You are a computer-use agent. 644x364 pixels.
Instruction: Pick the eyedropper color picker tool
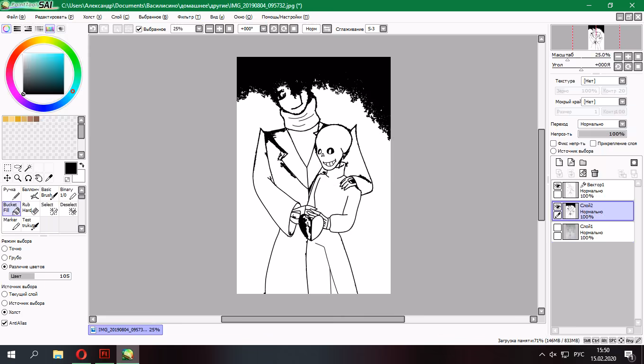click(x=49, y=178)
